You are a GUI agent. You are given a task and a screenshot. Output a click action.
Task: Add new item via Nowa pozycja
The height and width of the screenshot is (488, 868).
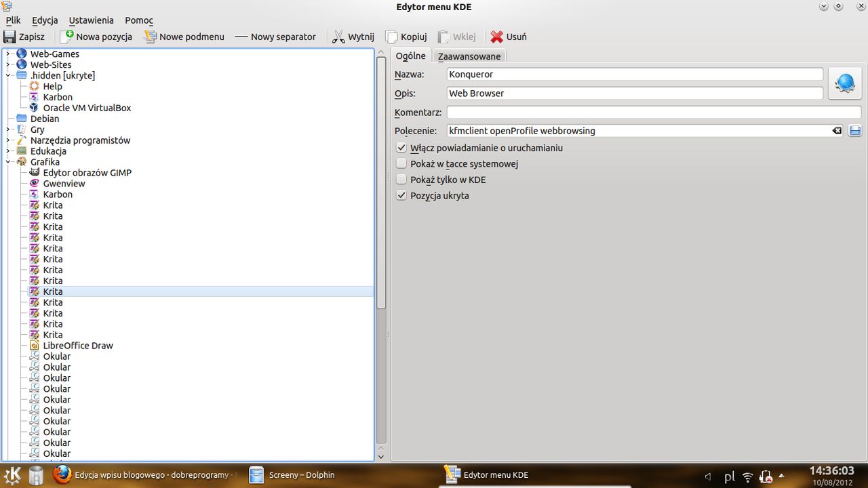point(96,37)
